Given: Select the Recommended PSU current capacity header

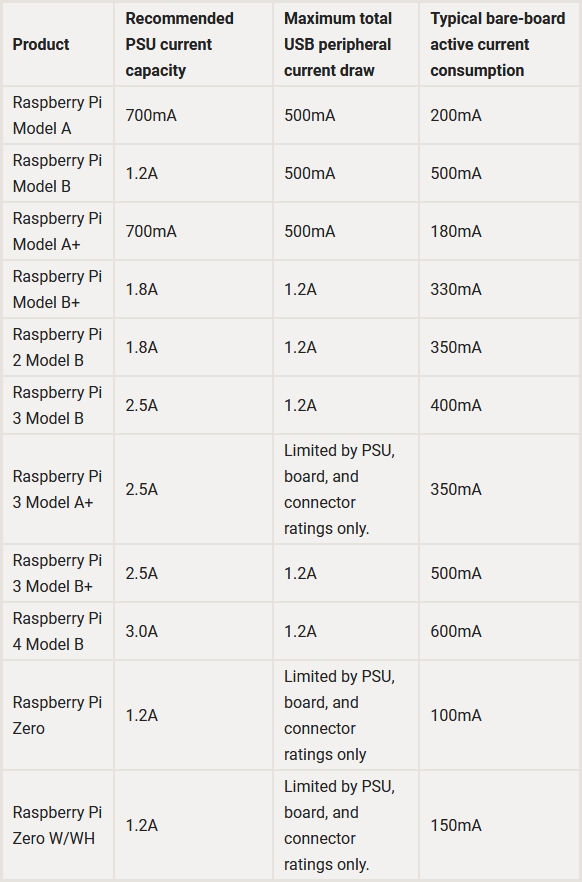Looking at the screenshot, I should pos(179,44).
